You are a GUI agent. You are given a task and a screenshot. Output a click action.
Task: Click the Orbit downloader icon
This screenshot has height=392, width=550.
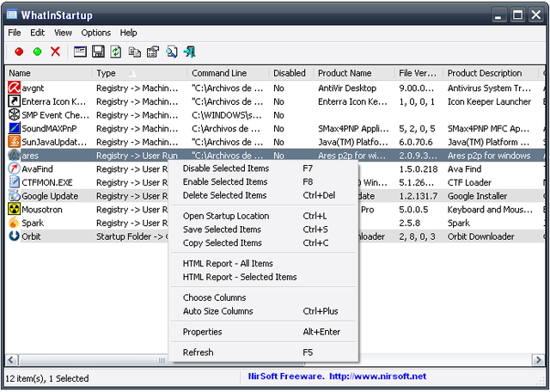14,236
